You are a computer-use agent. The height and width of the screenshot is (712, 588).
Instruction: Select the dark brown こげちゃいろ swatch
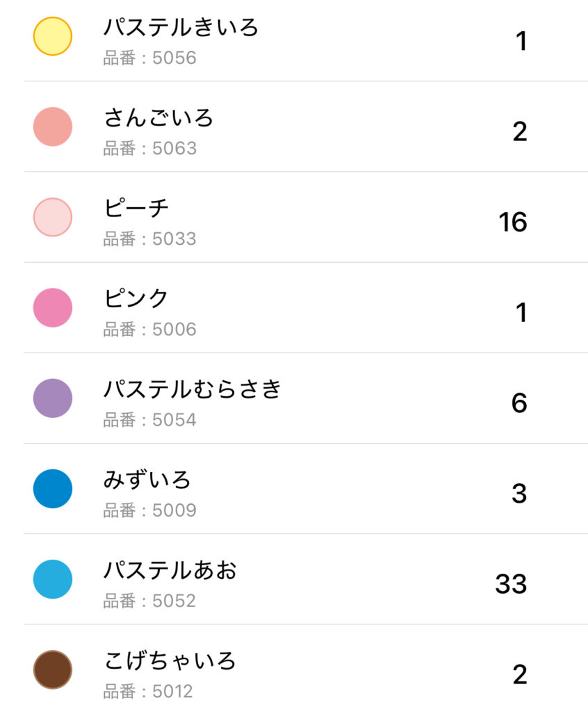pyautogui.click(x=53, y=670)
